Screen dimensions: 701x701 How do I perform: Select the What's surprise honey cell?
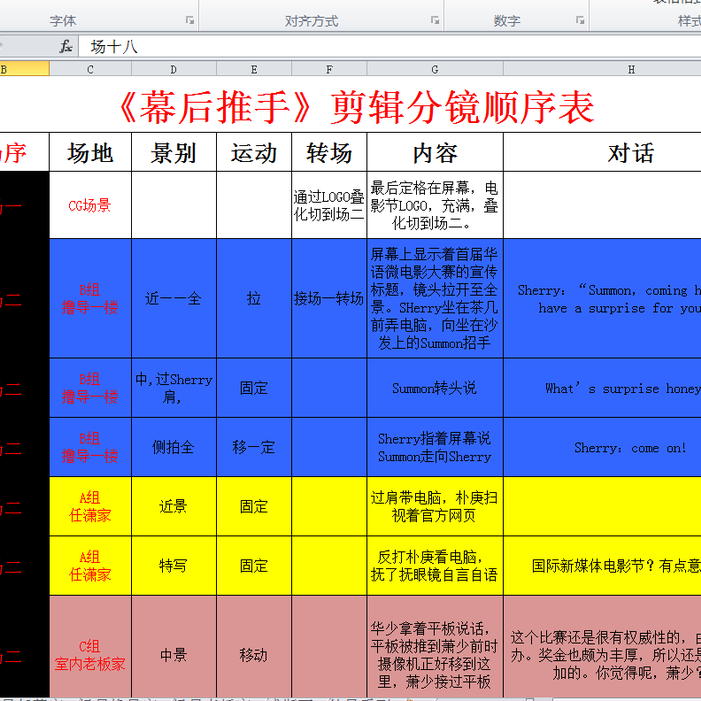click(x=602, y=388)
